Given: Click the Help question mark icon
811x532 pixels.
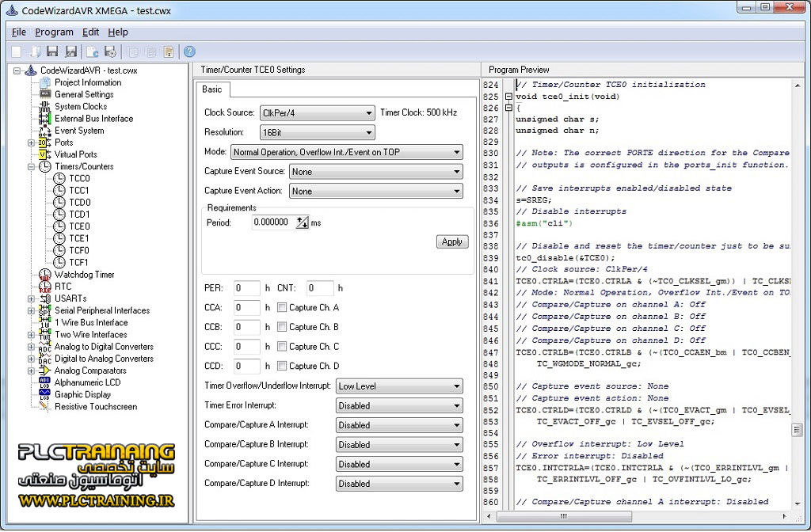Looking at the screenshot, I should [189, 51].
